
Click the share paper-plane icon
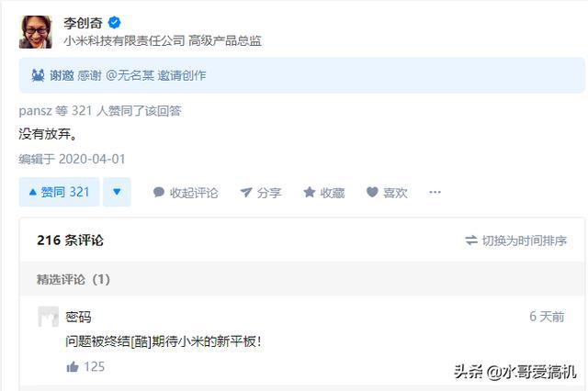tap(246, 193)
